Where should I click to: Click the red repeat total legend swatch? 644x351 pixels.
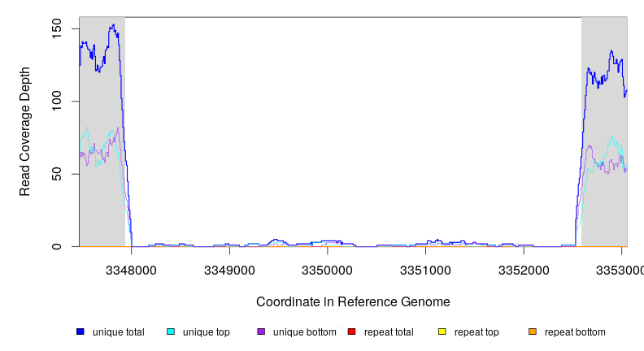[351, 332]
